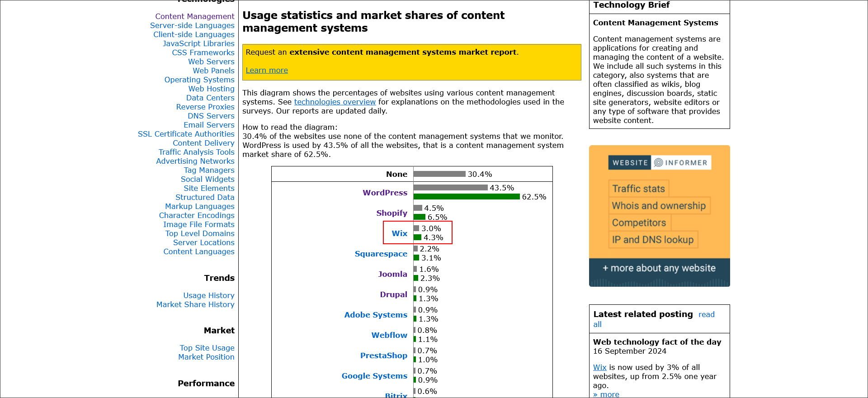Open the Learn more link in yellow banner
The height and width of the screenshot is (398, 868).
267,70
